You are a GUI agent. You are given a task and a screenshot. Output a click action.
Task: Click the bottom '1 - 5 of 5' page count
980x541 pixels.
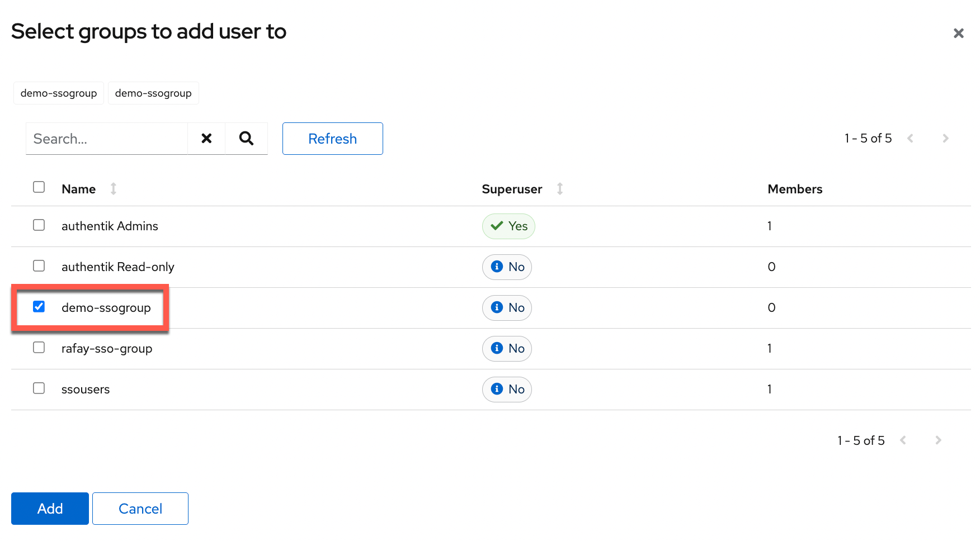(x=861, y=440)
